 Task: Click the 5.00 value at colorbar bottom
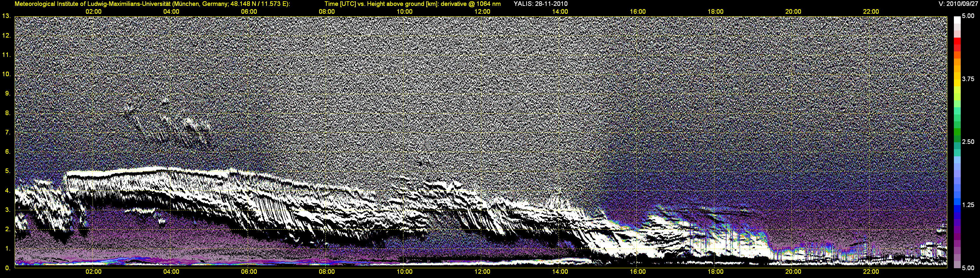click(x=968, y=268)
